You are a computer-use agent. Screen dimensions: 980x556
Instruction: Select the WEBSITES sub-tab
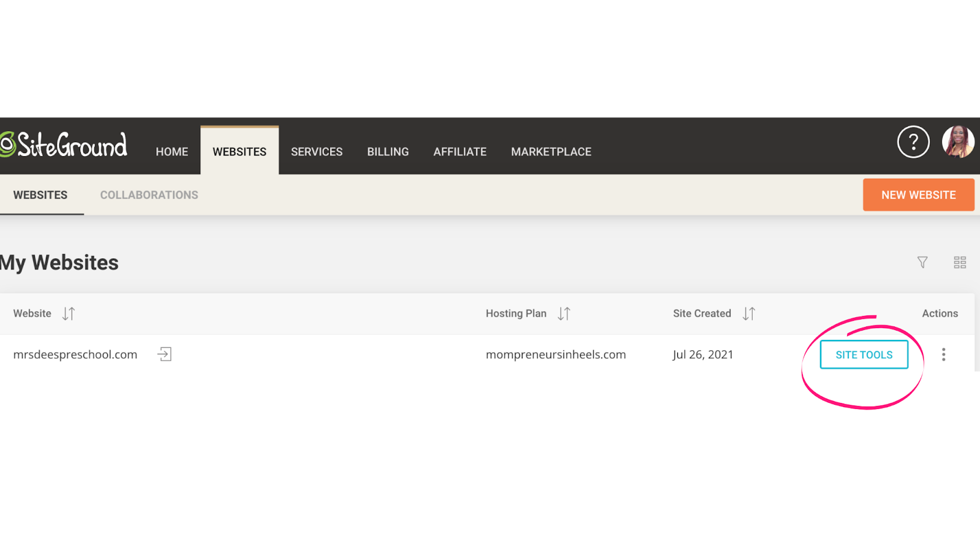click(40, 195)
